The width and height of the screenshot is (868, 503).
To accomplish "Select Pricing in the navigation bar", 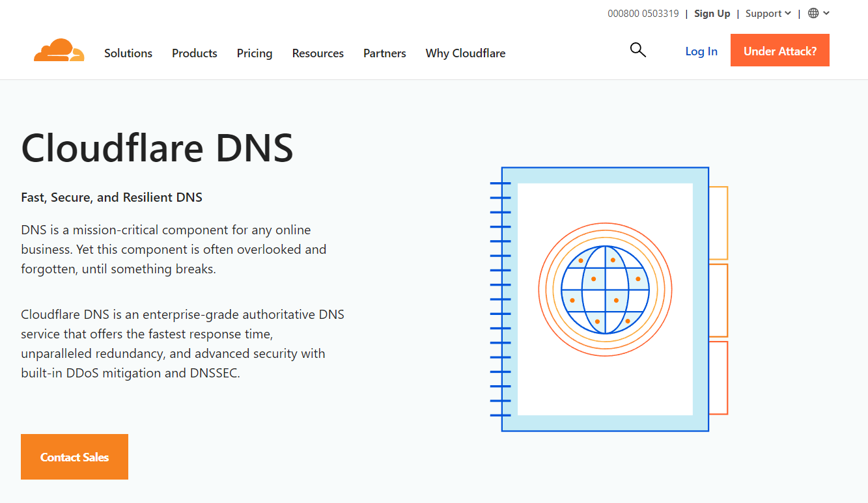I will tap(254, 53).
